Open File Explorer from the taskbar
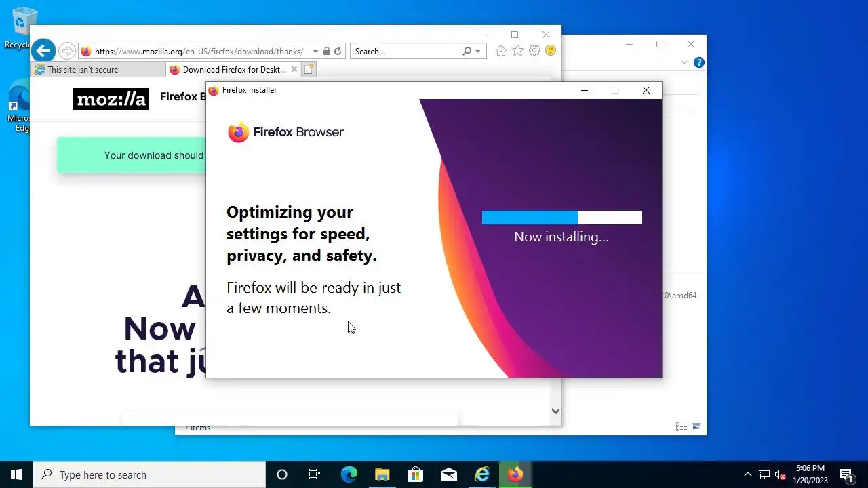Image resolution: width=868 pixels, height=488 pixels. (382, 474)
